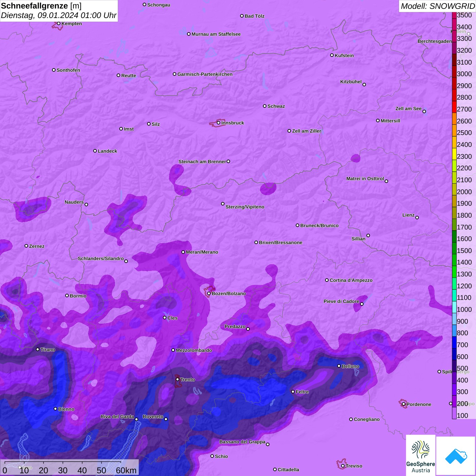Select the 'Sterzing/Vipiteno' place label
This screenshot has width=476, height=476.
245,207
